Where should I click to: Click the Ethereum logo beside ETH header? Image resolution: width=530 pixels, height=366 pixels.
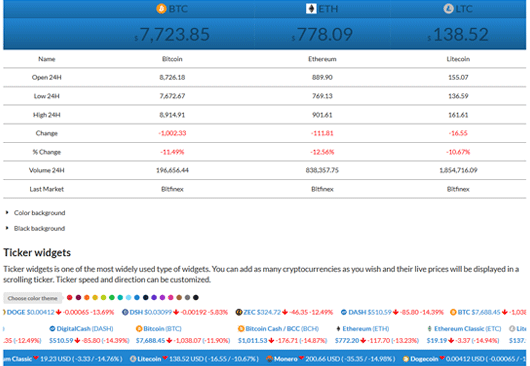coord(311,8)
